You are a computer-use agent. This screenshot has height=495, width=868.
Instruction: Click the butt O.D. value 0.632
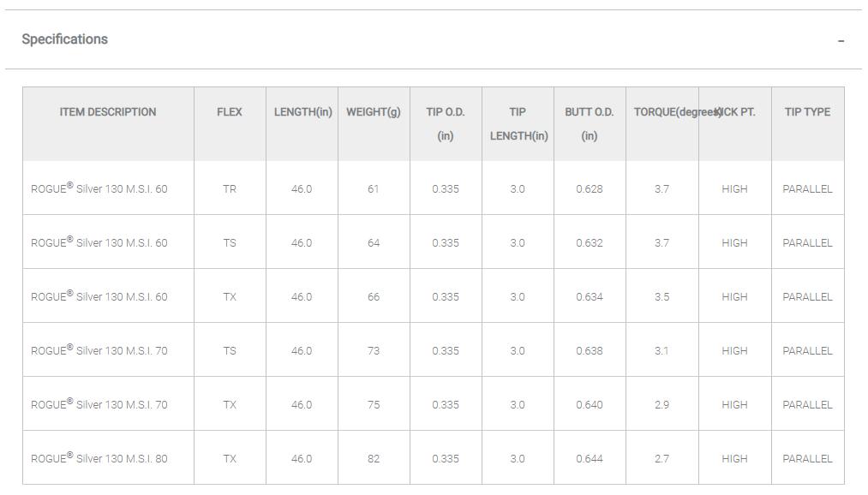[590, 243]
